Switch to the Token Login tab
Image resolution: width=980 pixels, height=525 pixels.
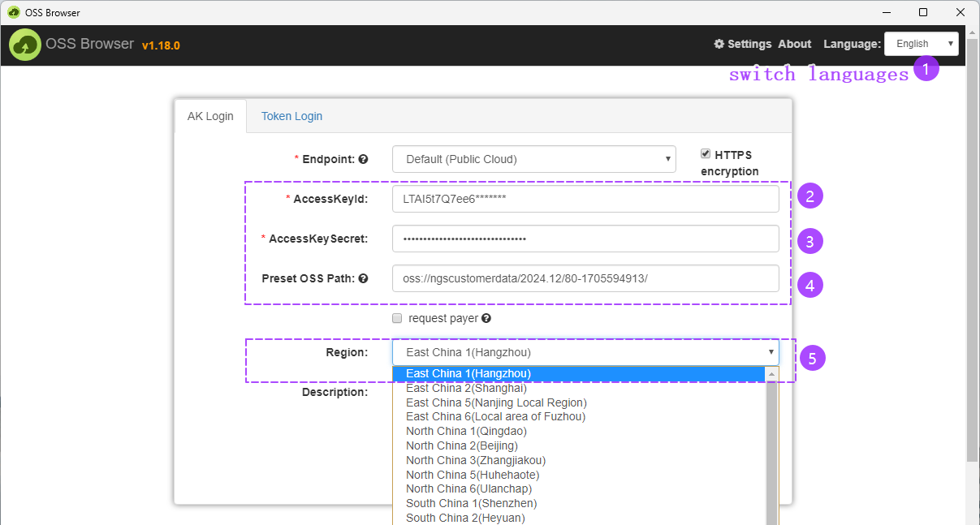(291, 116)
